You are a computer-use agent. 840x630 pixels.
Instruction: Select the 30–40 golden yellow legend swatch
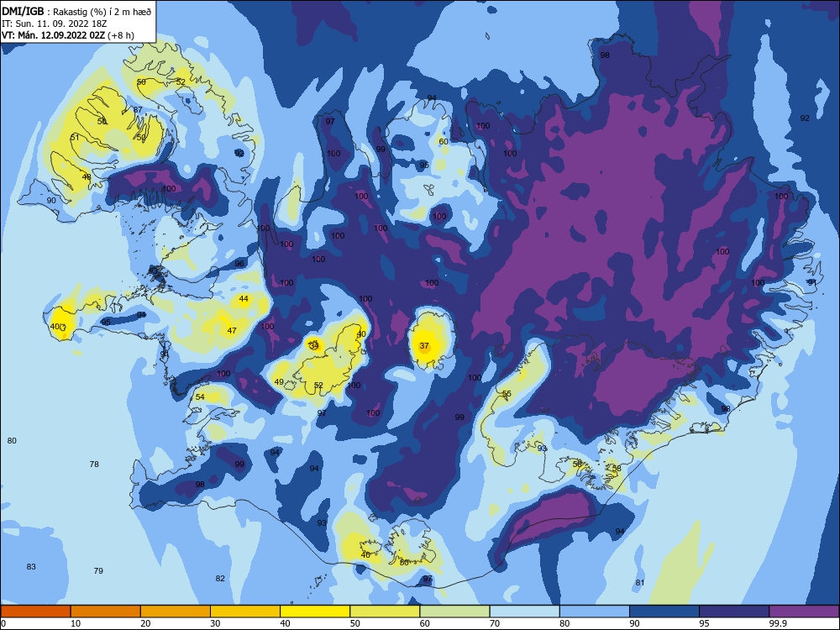(x=245, y=612)
